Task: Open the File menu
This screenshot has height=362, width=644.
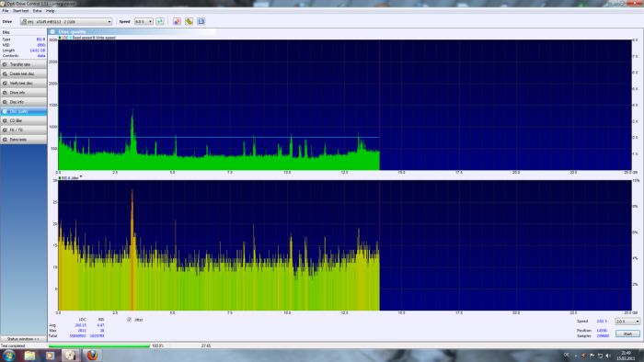Action: click(x=5, y=11)
